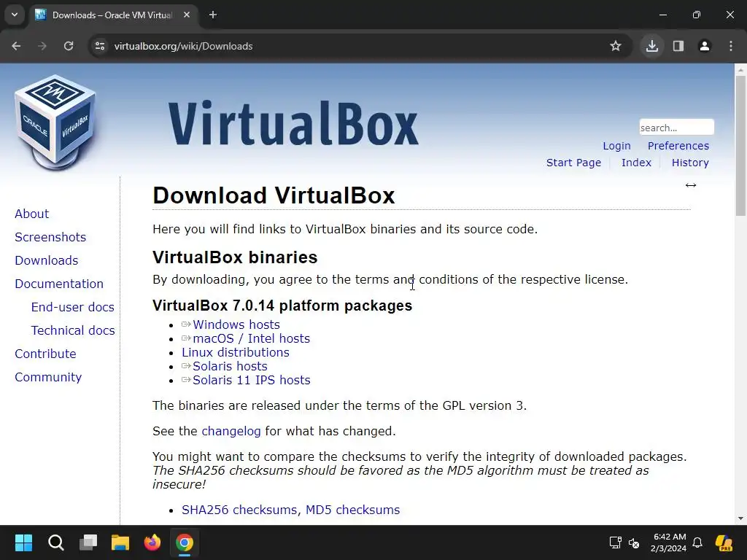Viewport: 747px width, 560px height.
Task: Open a new tab with plus icon
Action: tap(213, 15)
